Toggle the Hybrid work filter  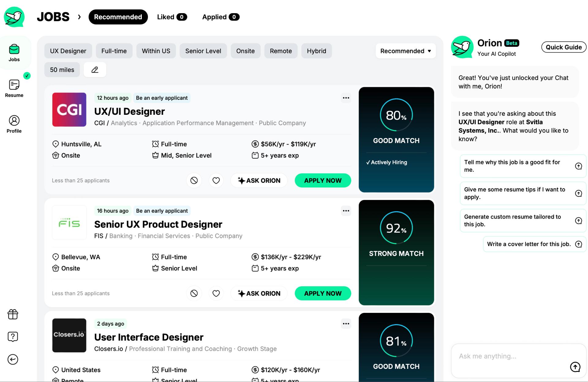click(316, 51)
